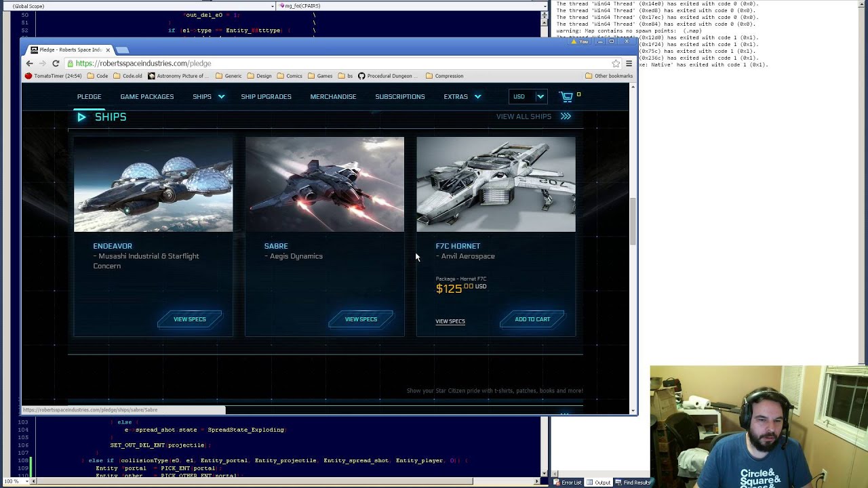
Task: Open the shopping cart icon
Action: coord(566,97)
